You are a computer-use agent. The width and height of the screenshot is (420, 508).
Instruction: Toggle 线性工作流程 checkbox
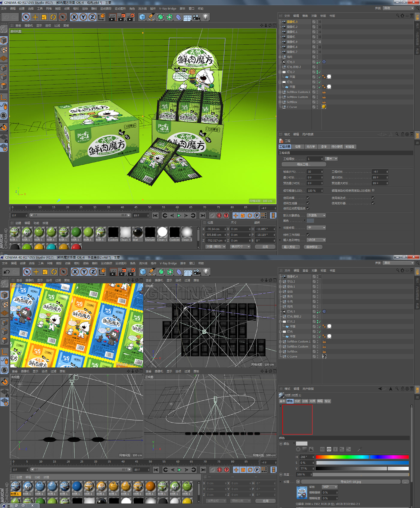[308, 235]
